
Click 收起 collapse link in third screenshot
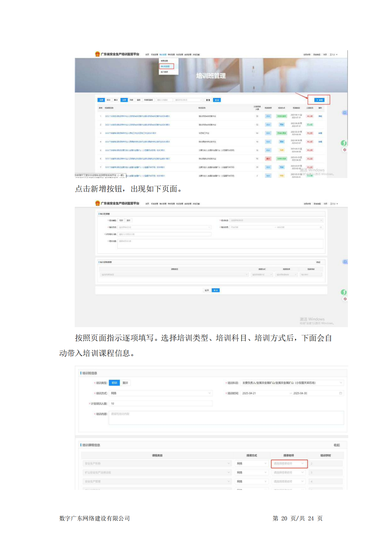[337, 445]
